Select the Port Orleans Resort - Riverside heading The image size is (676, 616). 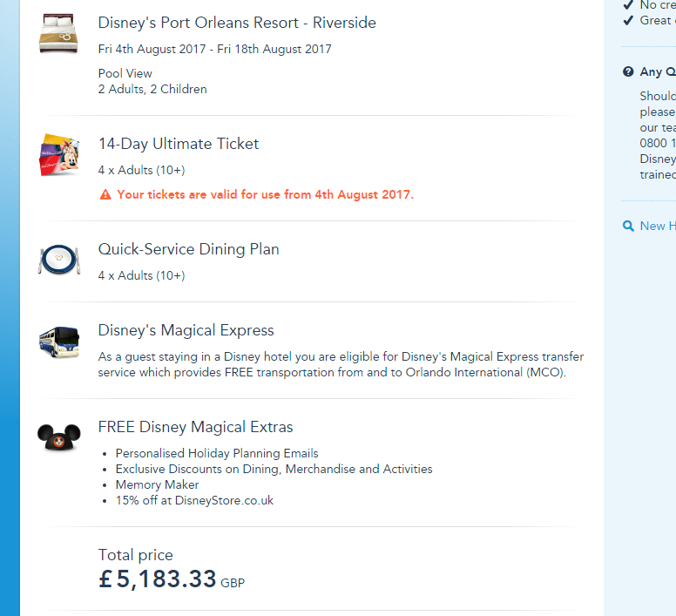tap(237, 23)
